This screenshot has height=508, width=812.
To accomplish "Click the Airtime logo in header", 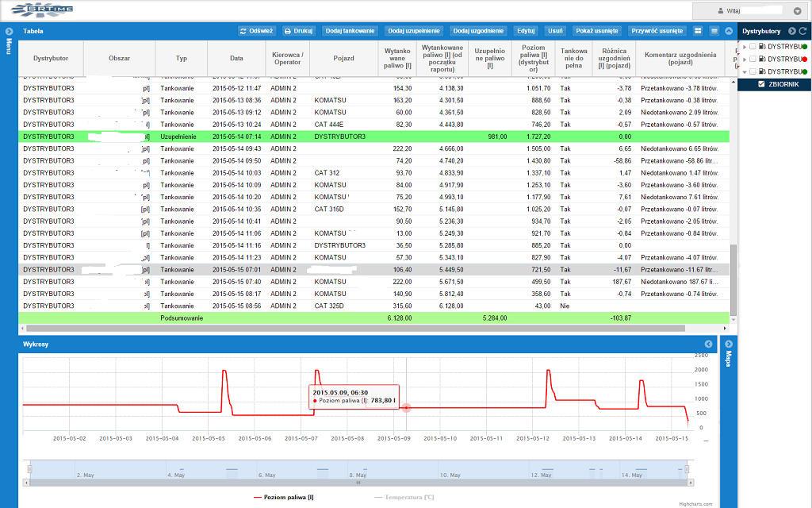I will click(x=43, y=10).
